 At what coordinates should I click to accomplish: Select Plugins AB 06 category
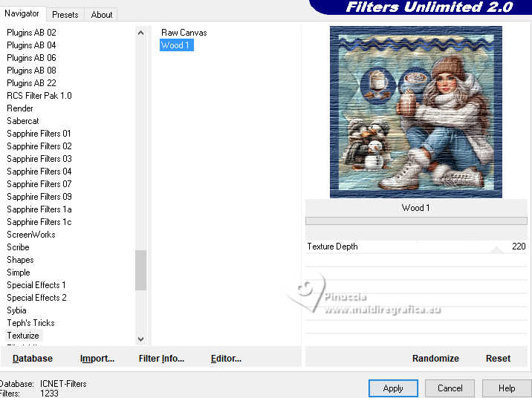(31, 58)
